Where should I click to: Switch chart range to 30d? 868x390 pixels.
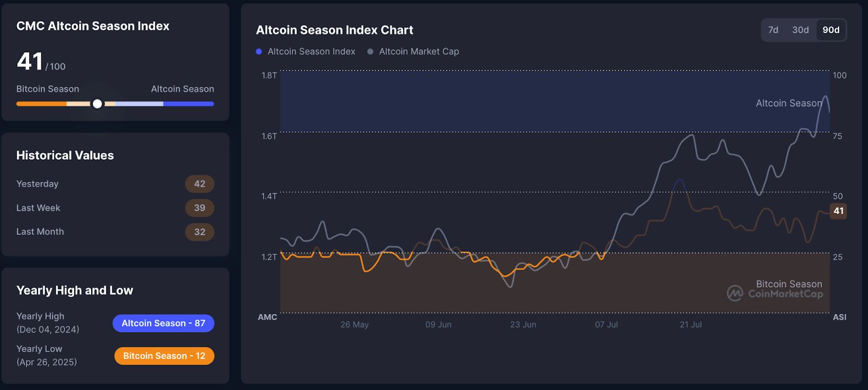(800, 30)
